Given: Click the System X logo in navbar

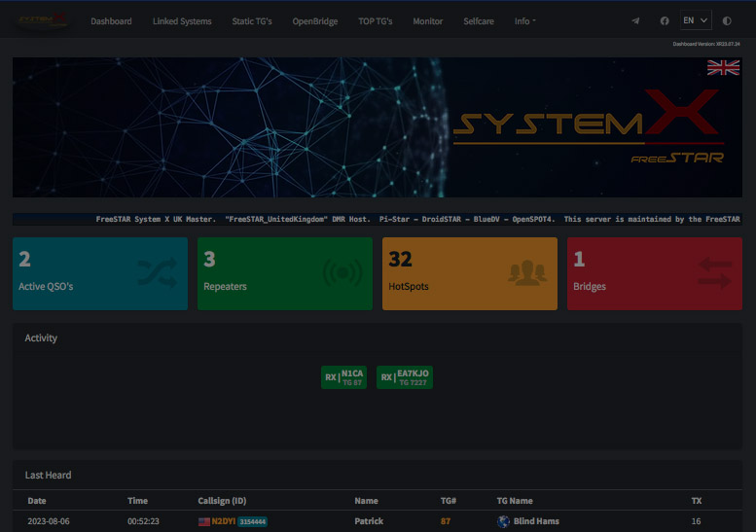Looking at the screenshot, I should click(43, 20).
